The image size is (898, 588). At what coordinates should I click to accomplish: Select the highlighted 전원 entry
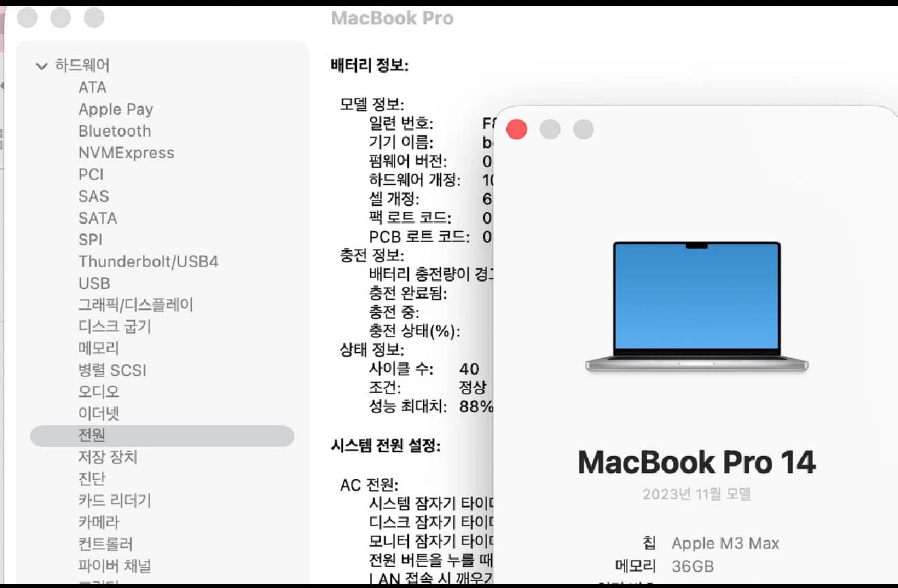click(162, 436)
